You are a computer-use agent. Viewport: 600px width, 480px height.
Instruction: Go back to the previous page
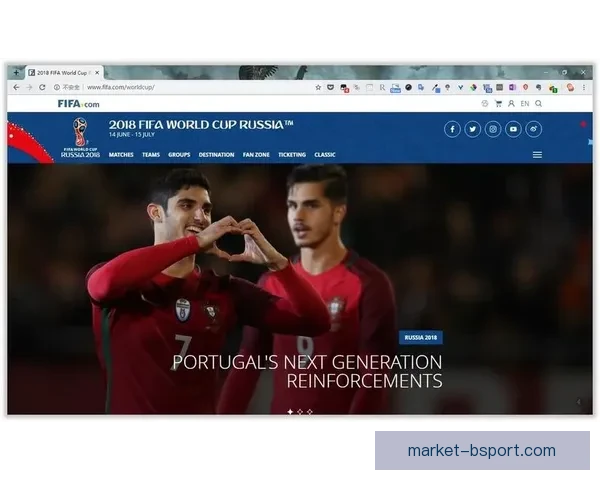[x=16, y=87]
